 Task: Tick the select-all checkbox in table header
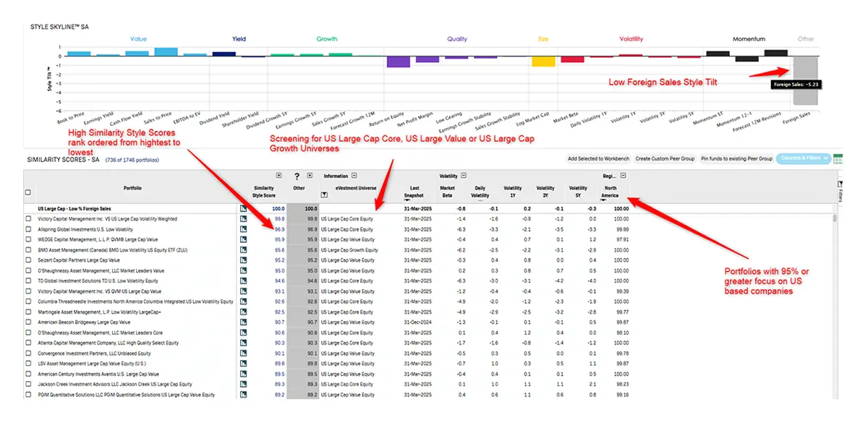[x=28, y=192]
